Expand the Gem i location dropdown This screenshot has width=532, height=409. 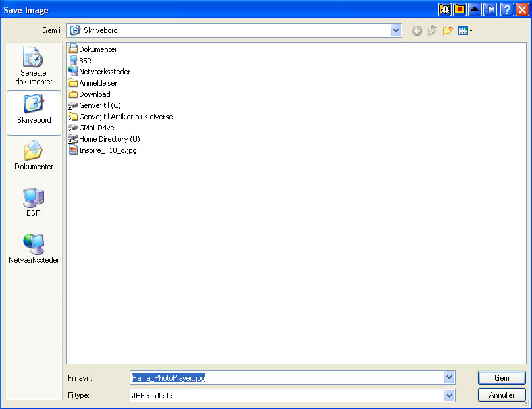[x=396, y=30]
